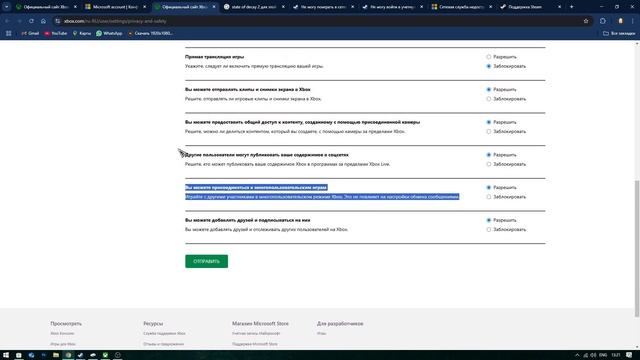
Task: Block sharing content made with connected camera
Action: (489, 131)
